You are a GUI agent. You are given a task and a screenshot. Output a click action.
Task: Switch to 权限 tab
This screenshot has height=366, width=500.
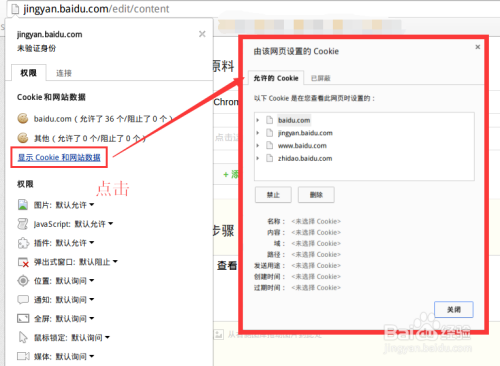[29, 73]
